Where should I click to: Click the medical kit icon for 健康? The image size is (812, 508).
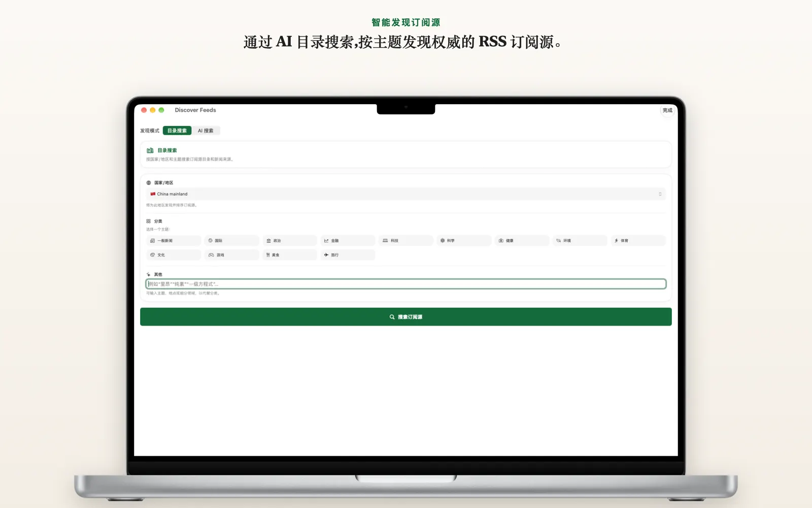click(501, 241)
